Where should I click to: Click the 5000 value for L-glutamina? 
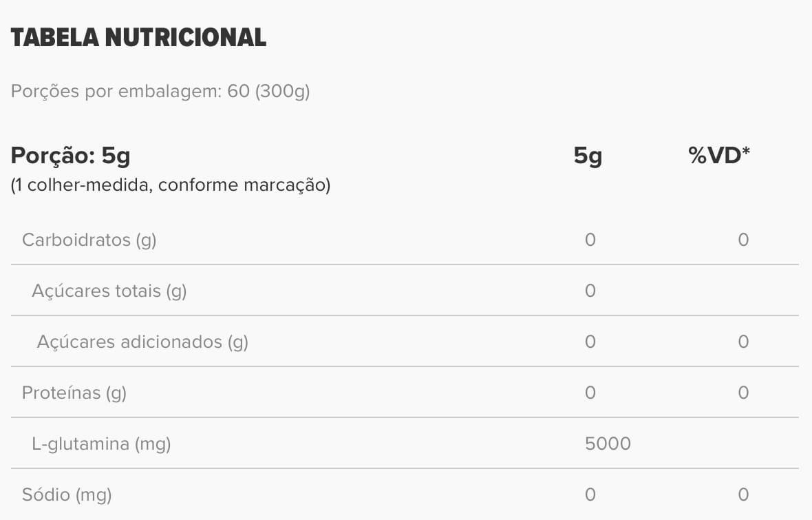[x=608, y=444]
